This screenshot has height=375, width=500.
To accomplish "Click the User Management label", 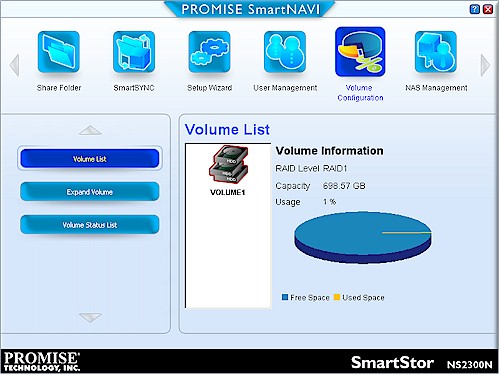I will point(285,88).
